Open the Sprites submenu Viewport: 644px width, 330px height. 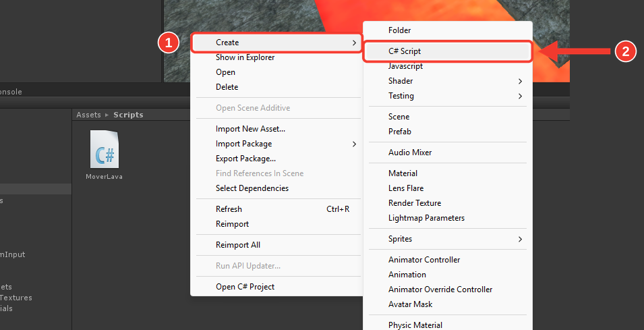(448, 239)
